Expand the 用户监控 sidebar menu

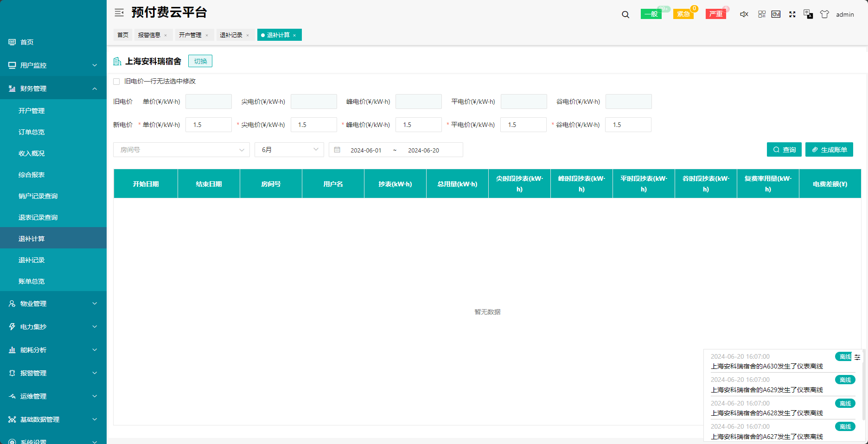coord(53,65)
